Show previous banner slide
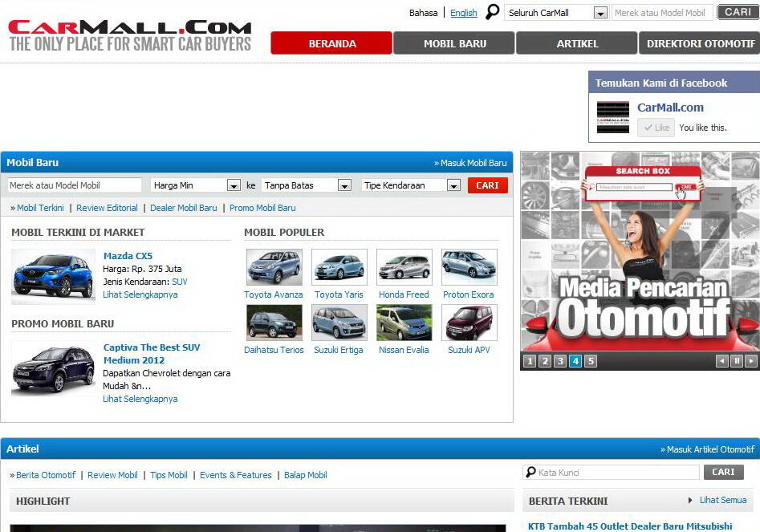The height and width of the screenshot is (532, 760). click(722, 361)
